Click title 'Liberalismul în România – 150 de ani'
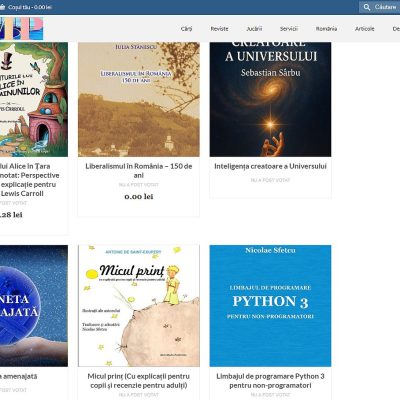400x400 pixels. [139, 170]
